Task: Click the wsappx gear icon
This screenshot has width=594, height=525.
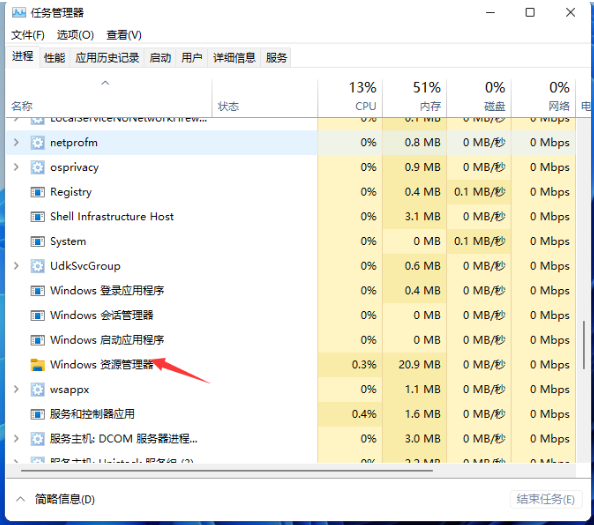Action: [38, 389]
